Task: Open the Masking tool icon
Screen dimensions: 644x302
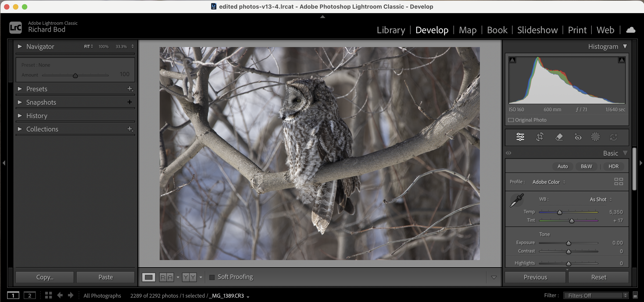Action: coord(595,137)
